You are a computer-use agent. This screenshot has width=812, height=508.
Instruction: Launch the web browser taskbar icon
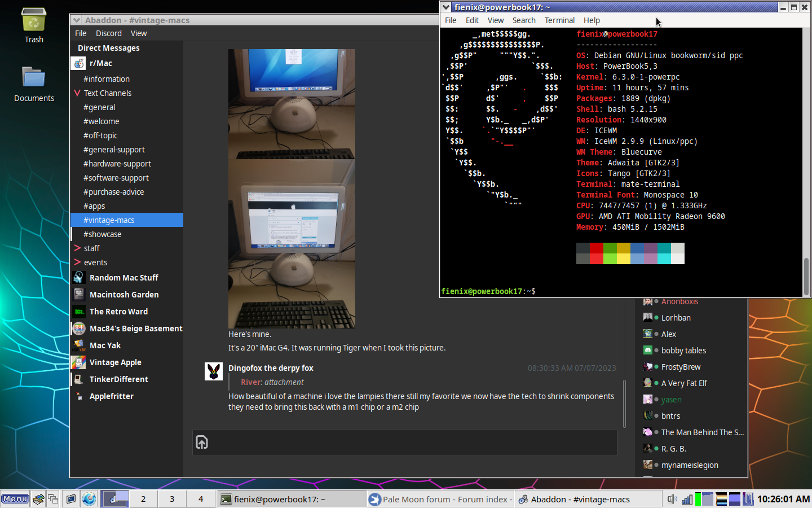[89, 499]
